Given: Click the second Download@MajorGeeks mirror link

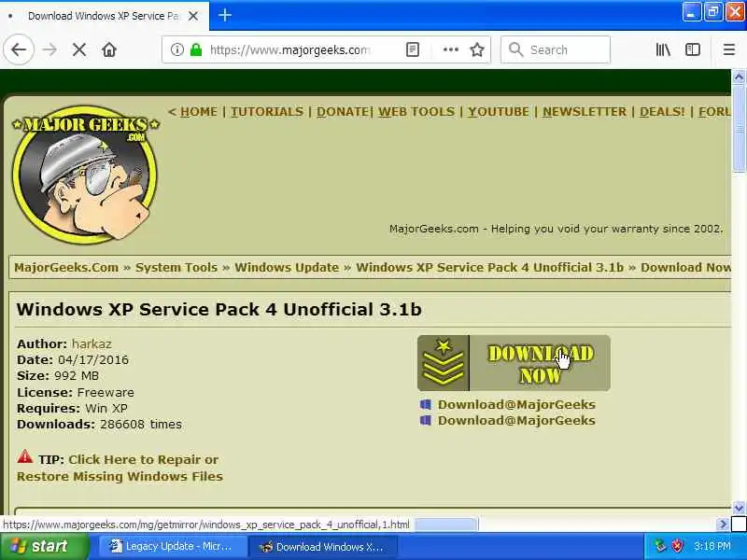Looking at the screenshot, I should coord(516,421).
